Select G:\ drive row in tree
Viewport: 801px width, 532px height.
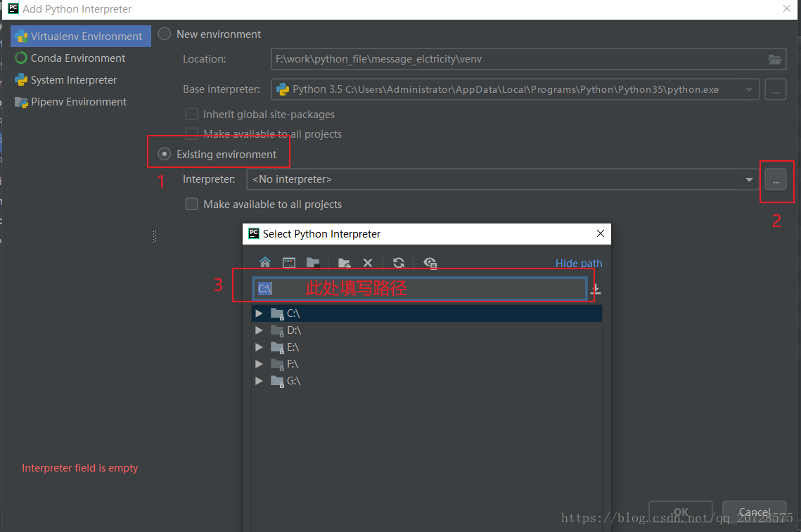(x=427, y=381)
